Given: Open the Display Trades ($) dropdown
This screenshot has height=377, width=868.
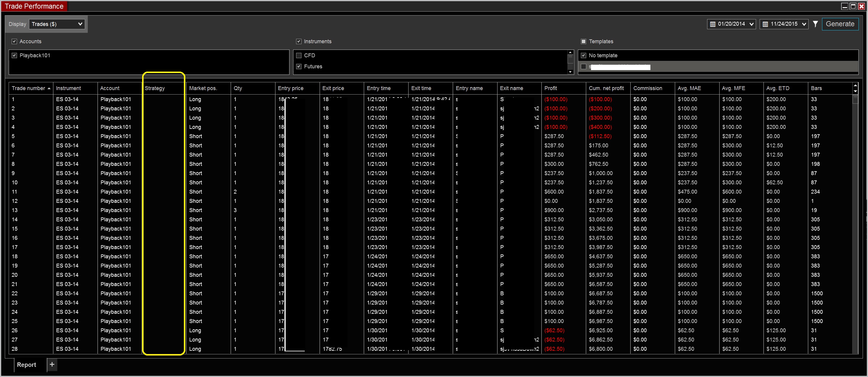Looking at the screenshot, I should (x=57, y=24).
